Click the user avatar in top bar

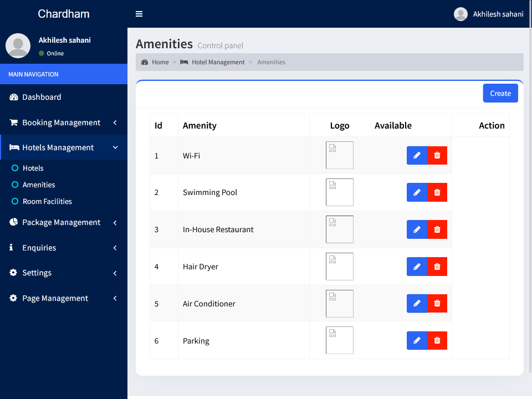coord(461,14)
